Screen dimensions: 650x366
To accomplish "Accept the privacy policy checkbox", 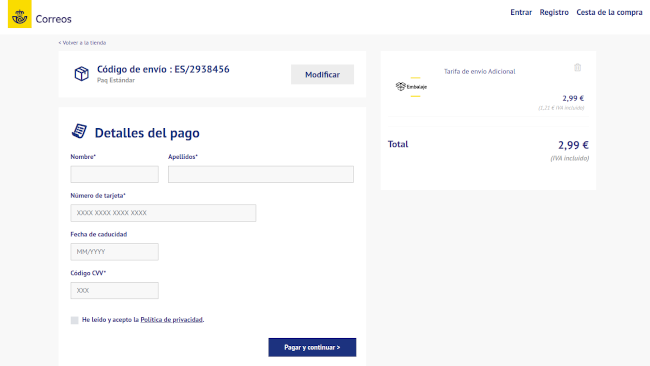I will coord(75,320).
